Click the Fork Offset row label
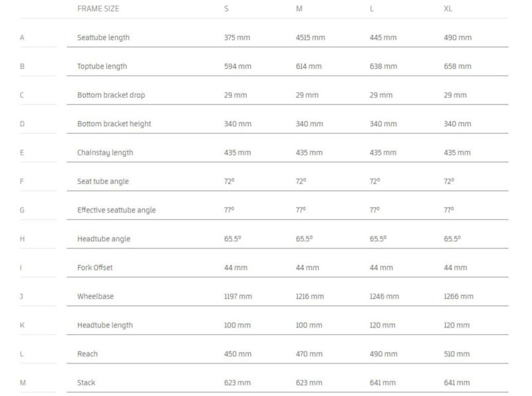 (x=94, y=268)
